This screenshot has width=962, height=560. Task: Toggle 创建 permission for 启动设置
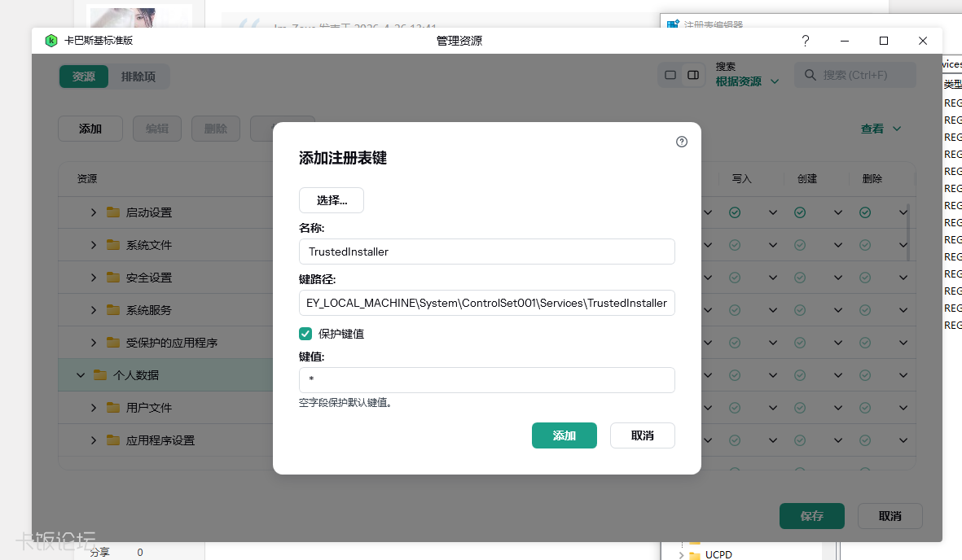[799, 212]
